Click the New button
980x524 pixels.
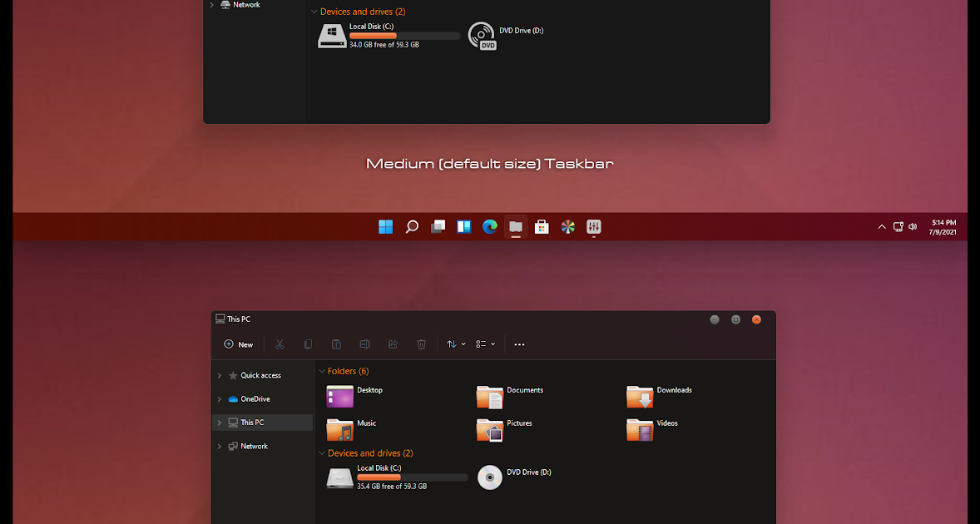pos(238,344)
